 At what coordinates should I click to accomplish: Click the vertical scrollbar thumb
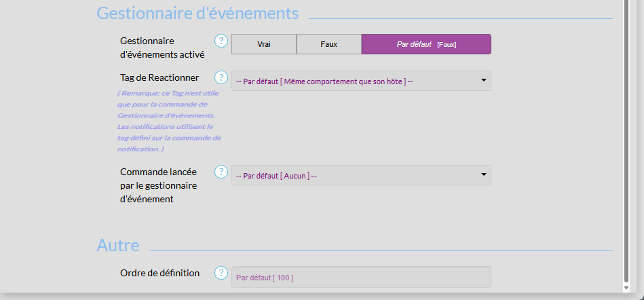tap(626, 136)
